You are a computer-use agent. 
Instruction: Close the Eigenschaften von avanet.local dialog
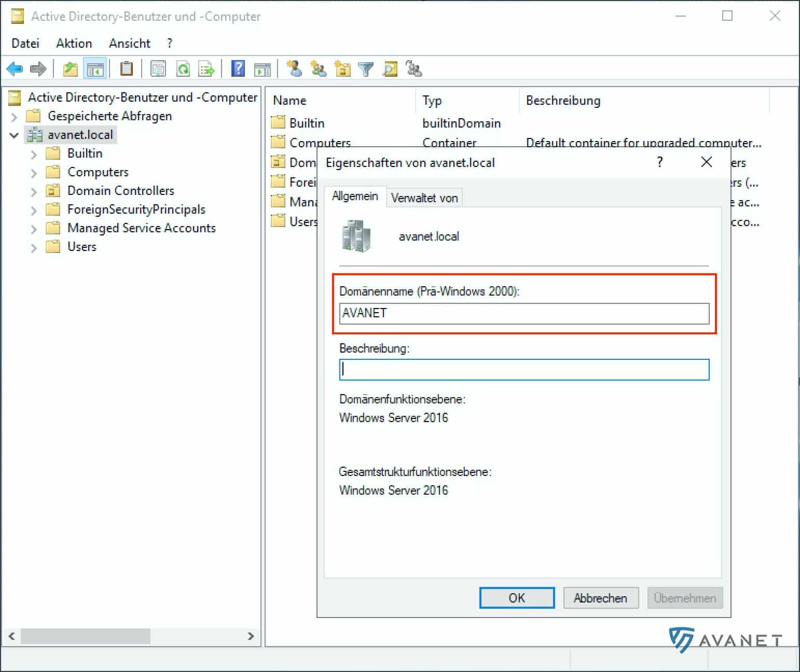pyautogui.click(x=706, y=162)
